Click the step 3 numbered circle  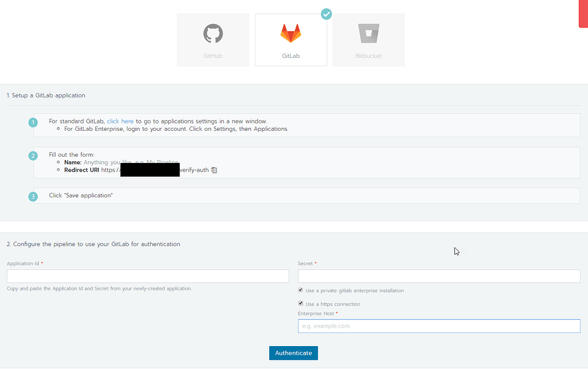[33, 196]
